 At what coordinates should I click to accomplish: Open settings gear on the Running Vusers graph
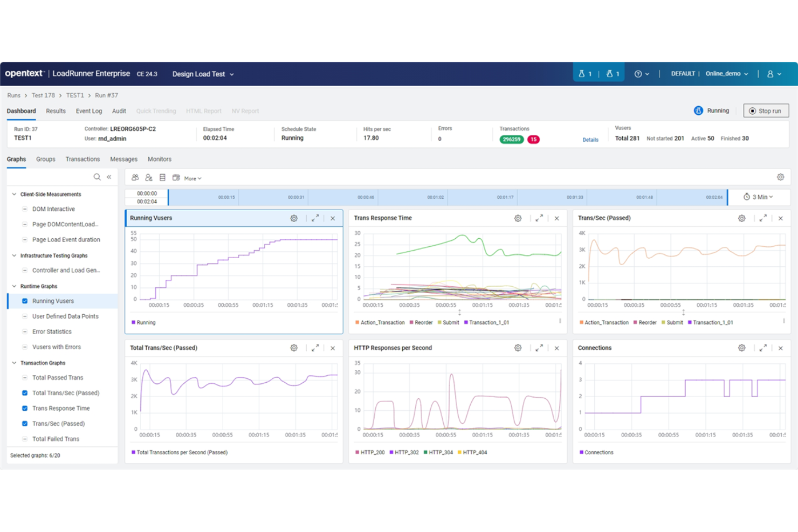click(294, 218)
